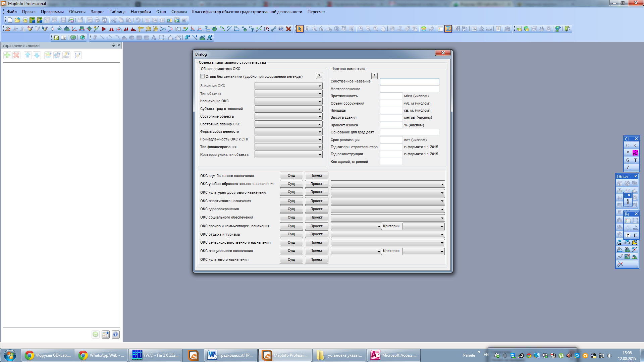This screenshot has width=644, height=362.
Task: Open the 'Пересчет' menu
Action: 316,12
